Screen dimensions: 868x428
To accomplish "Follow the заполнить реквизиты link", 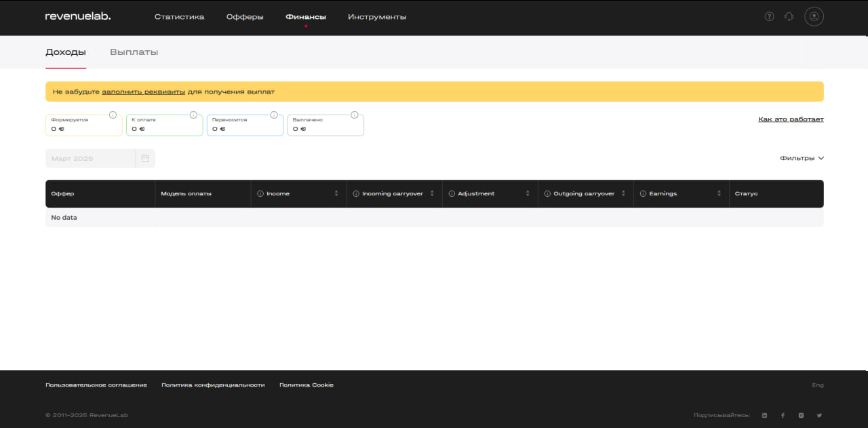I will point(143,92).
